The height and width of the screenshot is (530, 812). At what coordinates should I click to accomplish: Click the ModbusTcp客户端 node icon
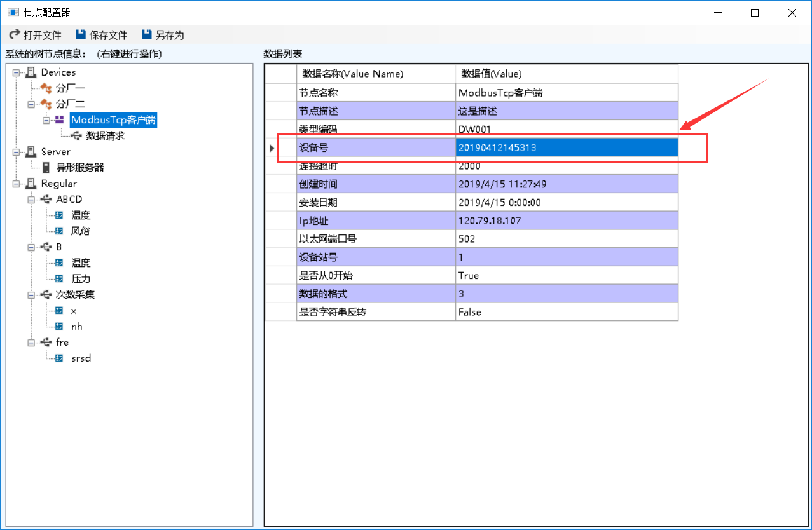(60, 119)
